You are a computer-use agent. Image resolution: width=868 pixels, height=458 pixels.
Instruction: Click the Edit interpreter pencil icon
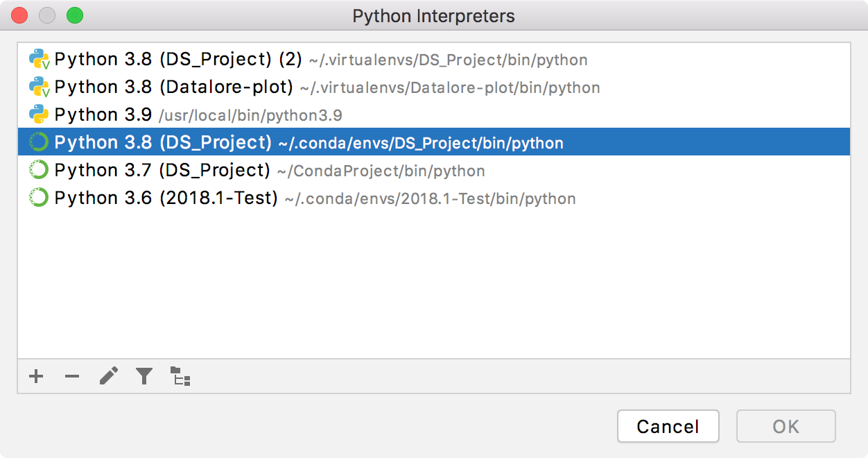pyautogui.click(x=108, y=377)
